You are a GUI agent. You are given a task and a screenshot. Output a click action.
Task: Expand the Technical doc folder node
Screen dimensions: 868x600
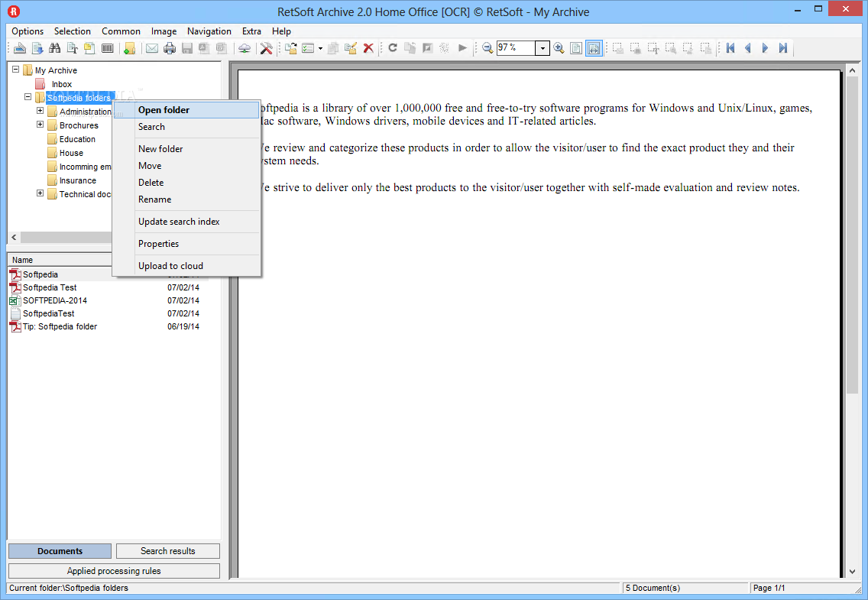[x=40, y=193]
